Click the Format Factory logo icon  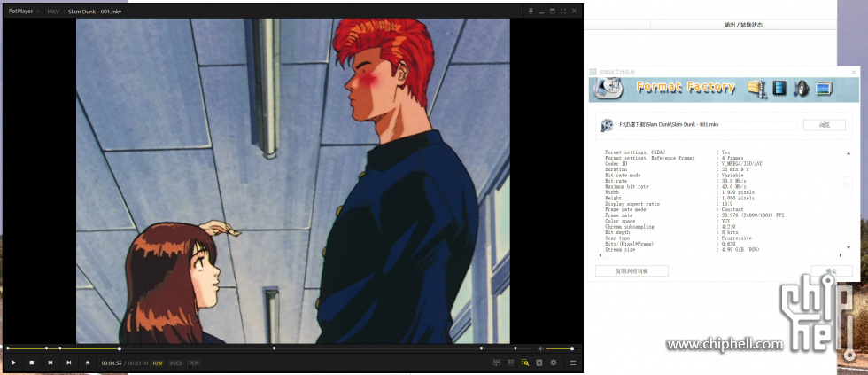[x=608, y=88]
